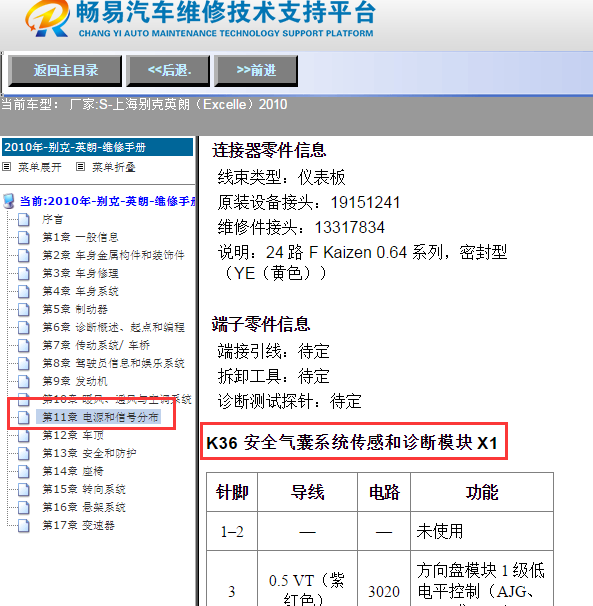
Task: Click the page icon next to 第6章
Action: (24, 327)
